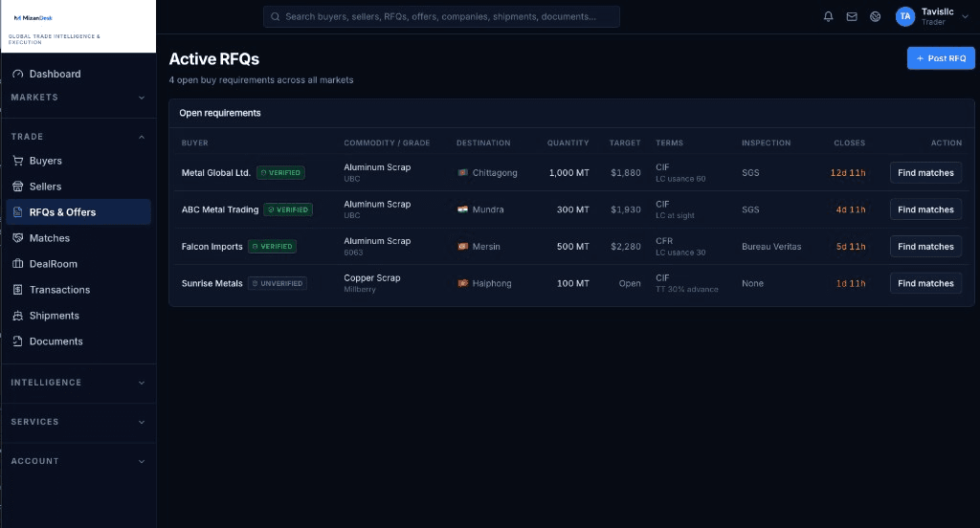Click the 1d 11h closing time
Screen dimensions: 980x528
[851, 283]
